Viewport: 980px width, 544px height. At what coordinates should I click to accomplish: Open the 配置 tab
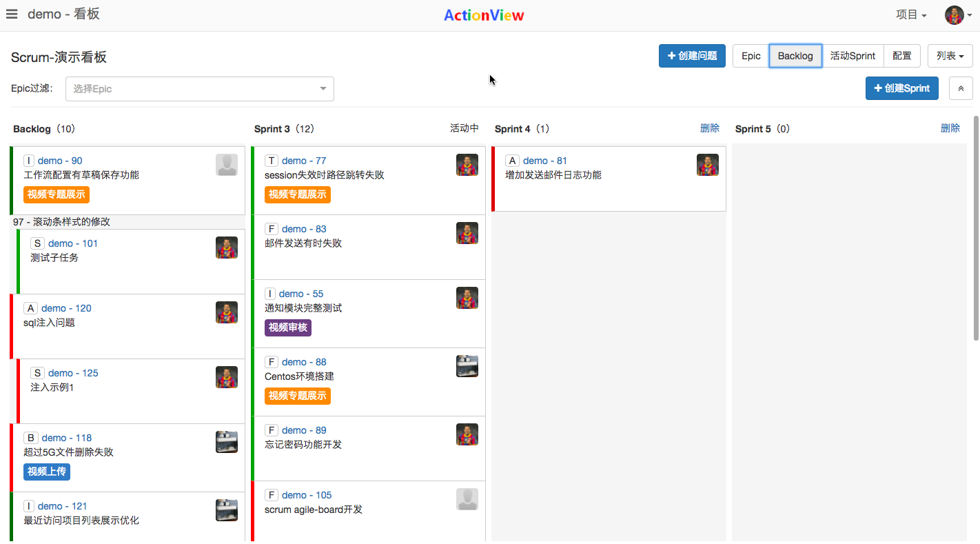(902, 56)
